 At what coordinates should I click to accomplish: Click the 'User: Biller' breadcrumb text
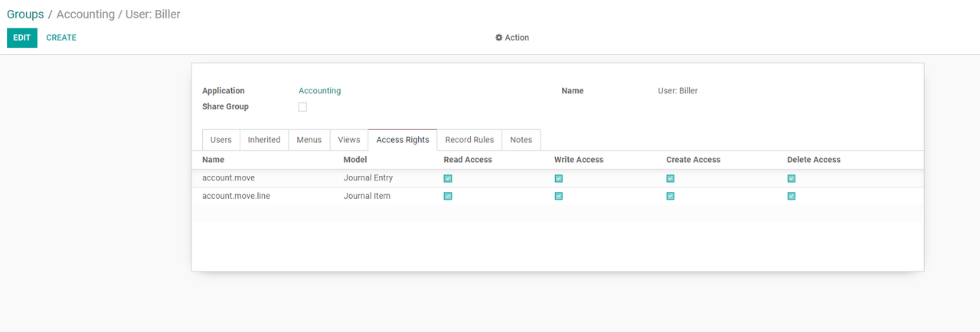[153, 14]
